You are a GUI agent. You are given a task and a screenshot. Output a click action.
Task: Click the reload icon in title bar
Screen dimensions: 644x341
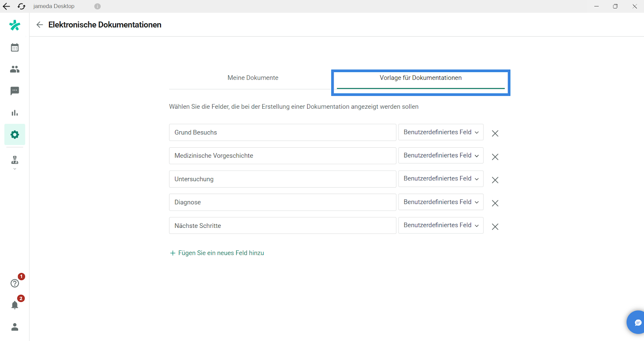pos(21,6)
